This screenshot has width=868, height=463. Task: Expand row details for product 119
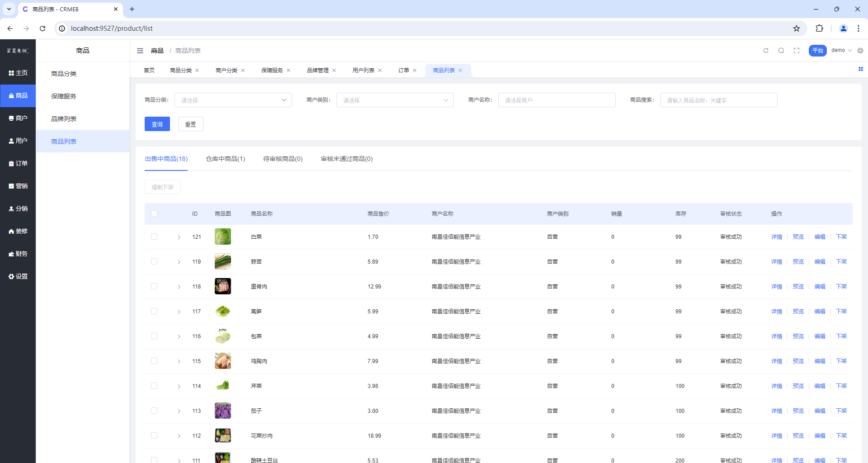coord(179,262)
